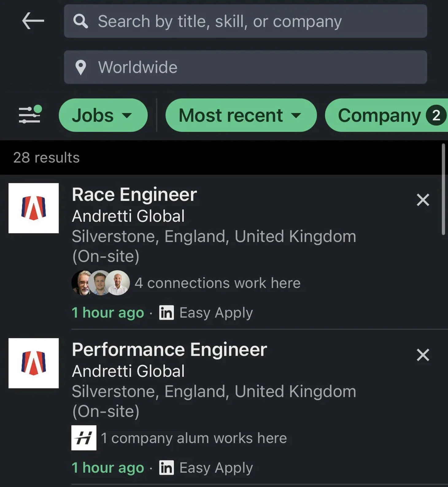Click the search magnifier icon

pos(81,21)
